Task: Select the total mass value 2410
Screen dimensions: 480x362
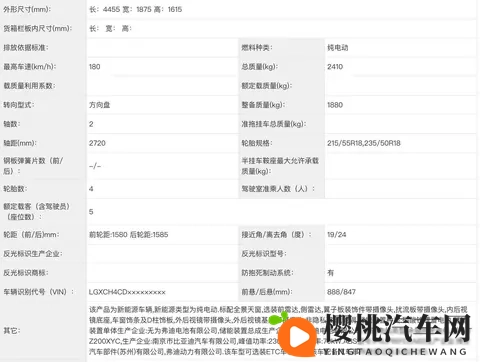Action: tap(335, 67)
